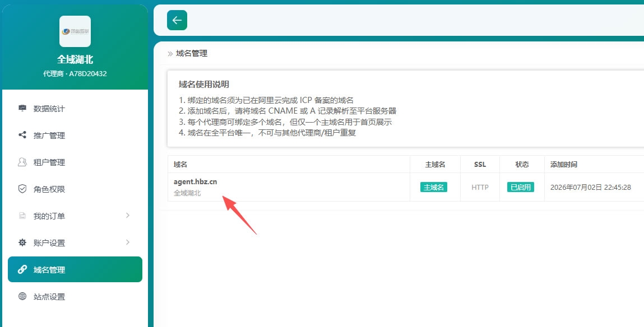Click the 我的订单 document icon
This screenshot has height=327, width=644.
[x=22, y=216]
